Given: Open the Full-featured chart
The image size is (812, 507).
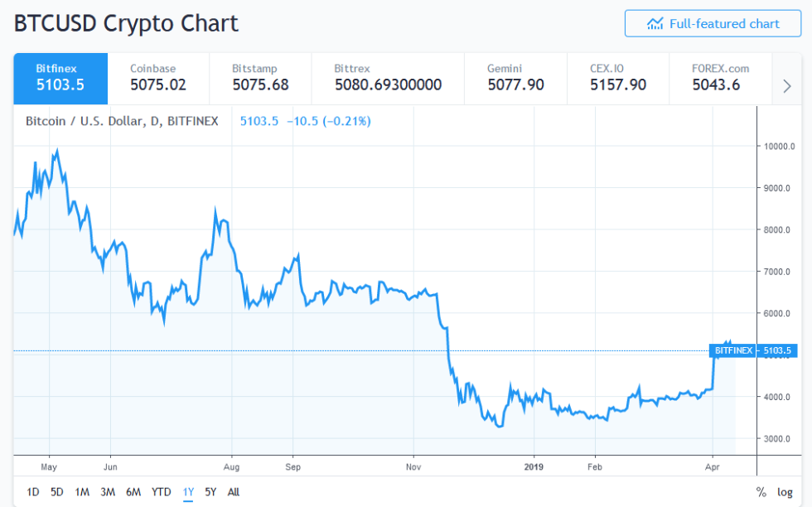Looking at the screenshot, I should (713, 23).
